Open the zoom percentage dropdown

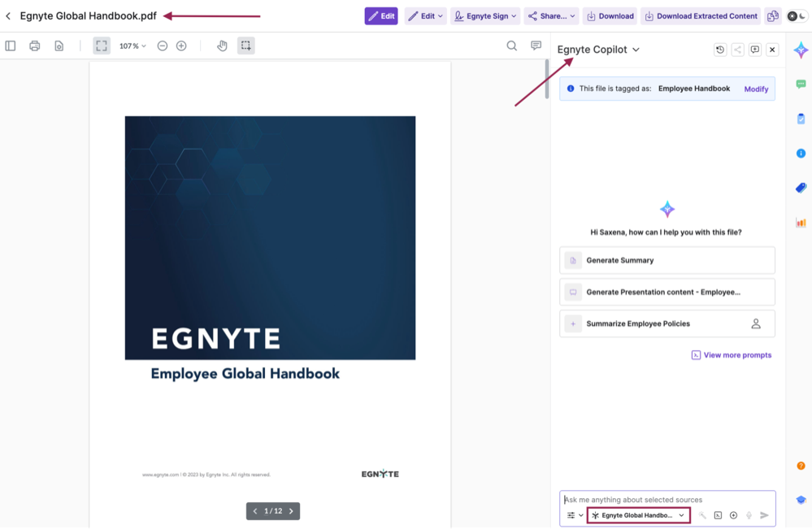click(132, 46)
